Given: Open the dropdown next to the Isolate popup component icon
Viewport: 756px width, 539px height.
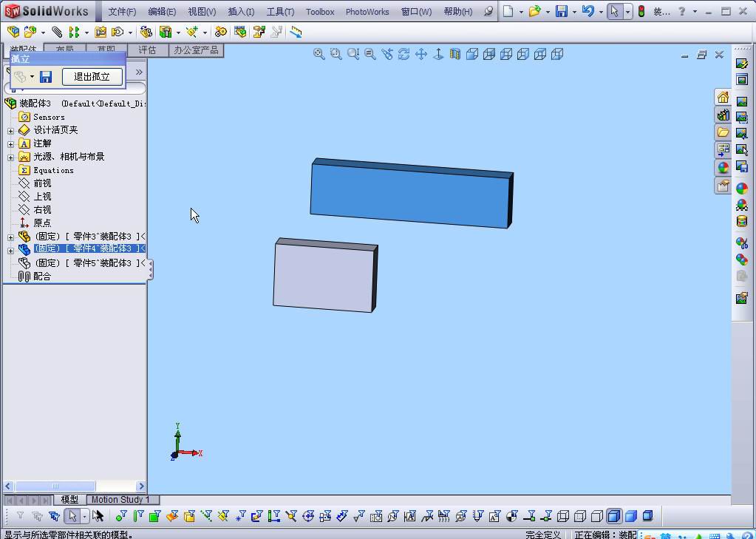Looking at the screenshot, I should tap(32, 77).
